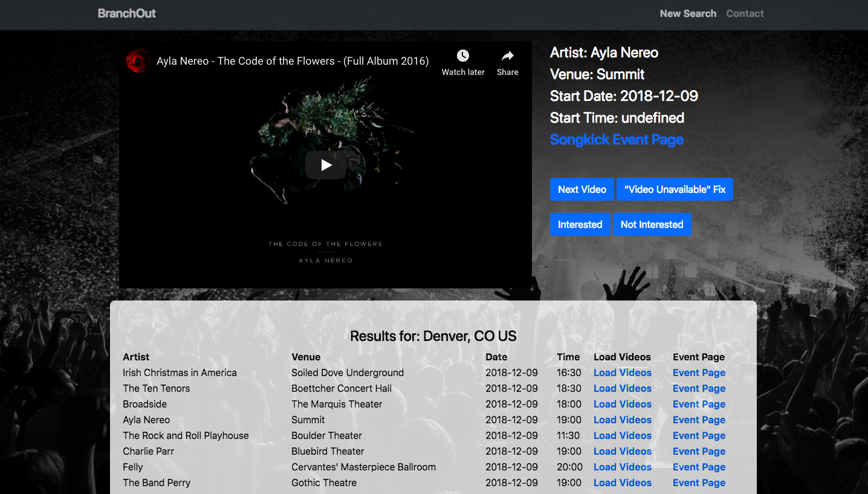Load Videos for Irish Christmas in America
Screen dimensions: 868x494
pyautogui.click(x=623, y=372)
